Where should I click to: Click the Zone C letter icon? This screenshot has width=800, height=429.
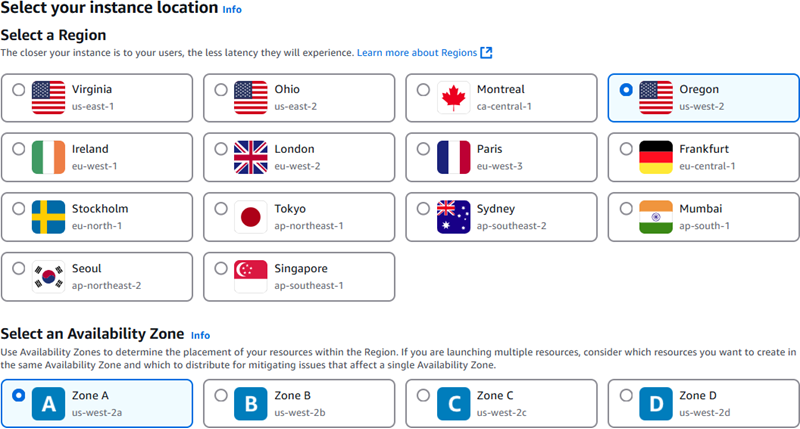coord(453,403)
